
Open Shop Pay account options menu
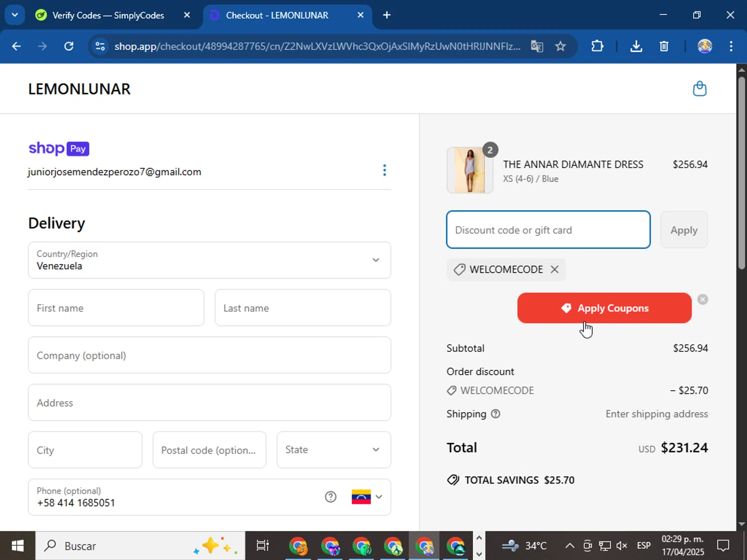(384, 170)
